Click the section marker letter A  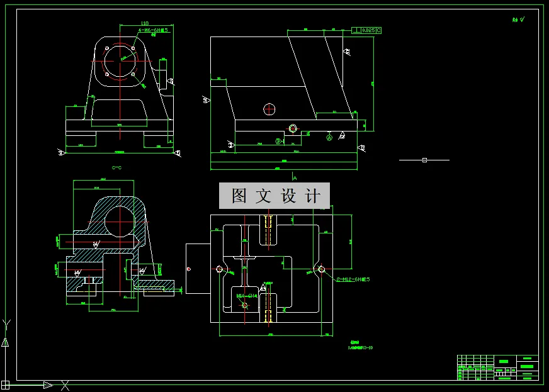pos(295,178)
